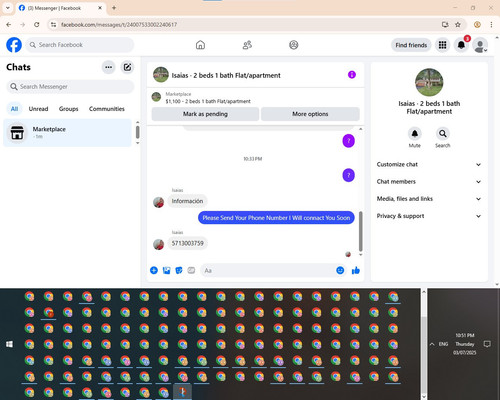Attach a file with the photo icon
500x400 pixels.
[x=166, y=270]
